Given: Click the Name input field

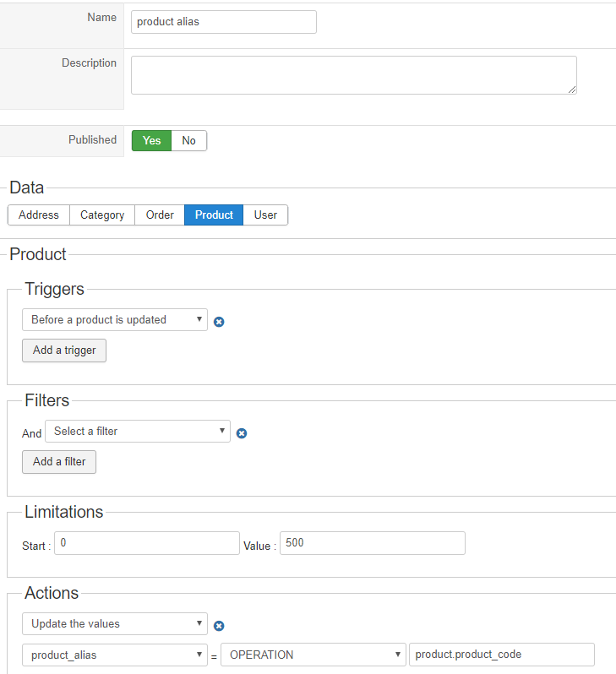Looking at the screenshot, I should click(224, 22).
